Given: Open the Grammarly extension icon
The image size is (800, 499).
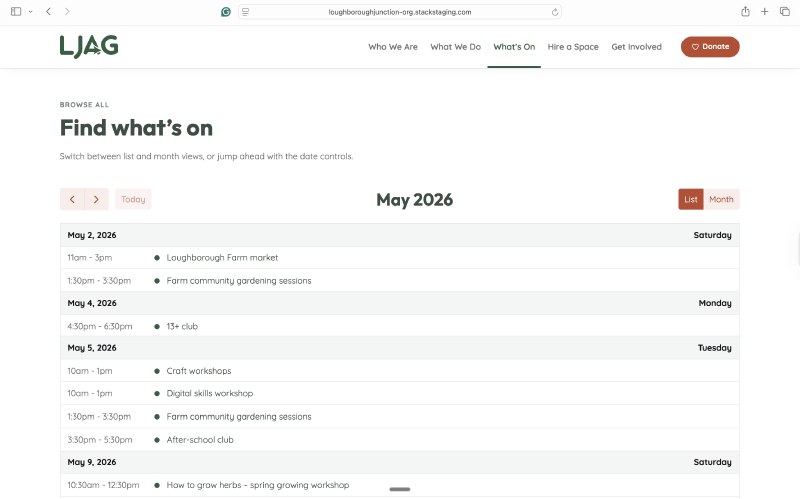Looking at the screenshot, I should tap(226, 12).
